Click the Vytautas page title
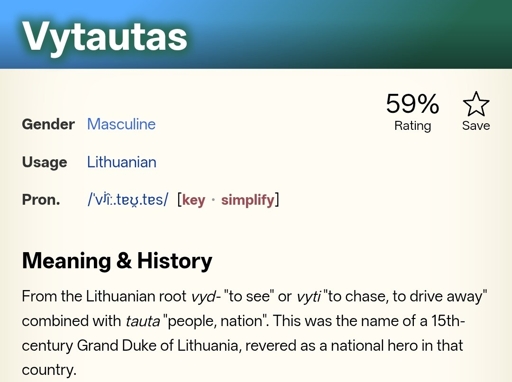This screenshot has width=512, height=382. (105, 36)
